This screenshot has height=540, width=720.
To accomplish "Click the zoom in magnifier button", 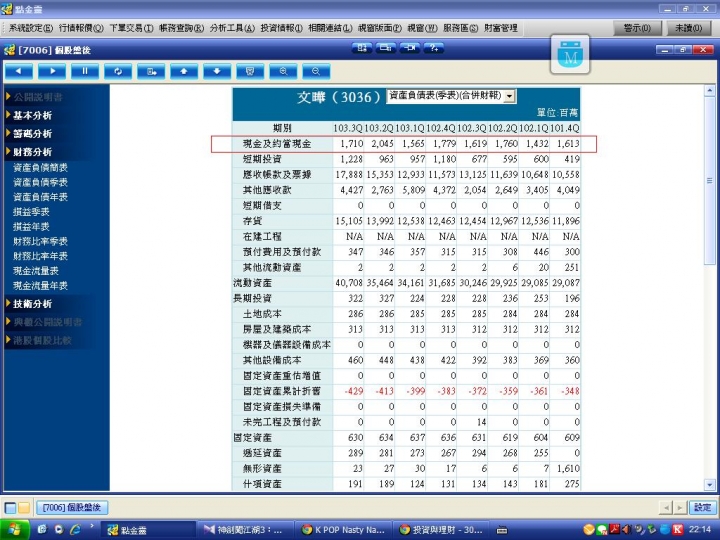I will 283,72.
